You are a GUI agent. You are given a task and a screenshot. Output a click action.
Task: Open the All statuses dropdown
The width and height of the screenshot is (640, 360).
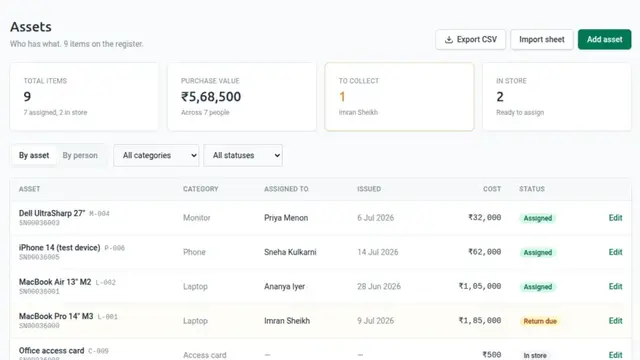(x=243, y=156)
